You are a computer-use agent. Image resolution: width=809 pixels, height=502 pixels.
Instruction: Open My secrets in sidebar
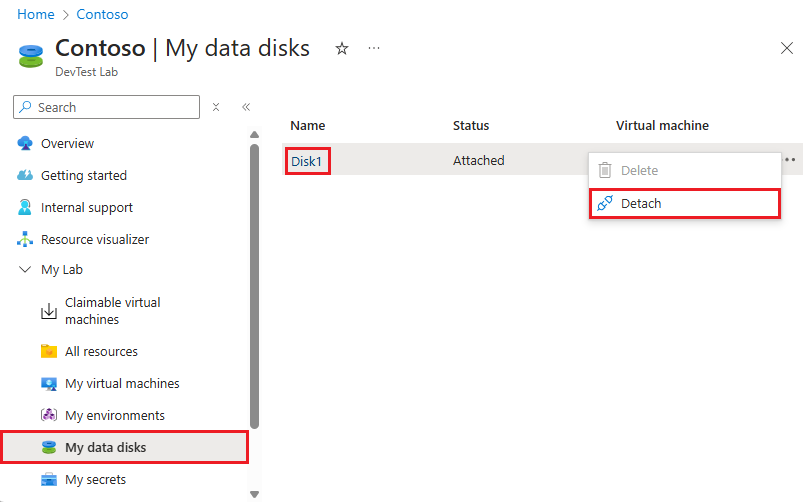coord(95,480)
